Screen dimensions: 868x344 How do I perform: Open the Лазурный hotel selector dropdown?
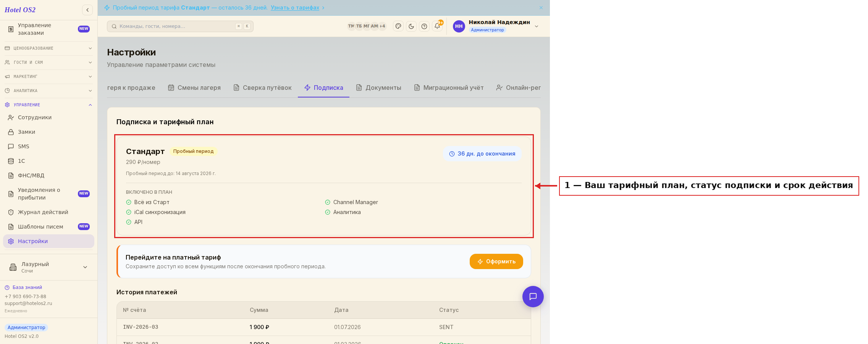point(49,267)
